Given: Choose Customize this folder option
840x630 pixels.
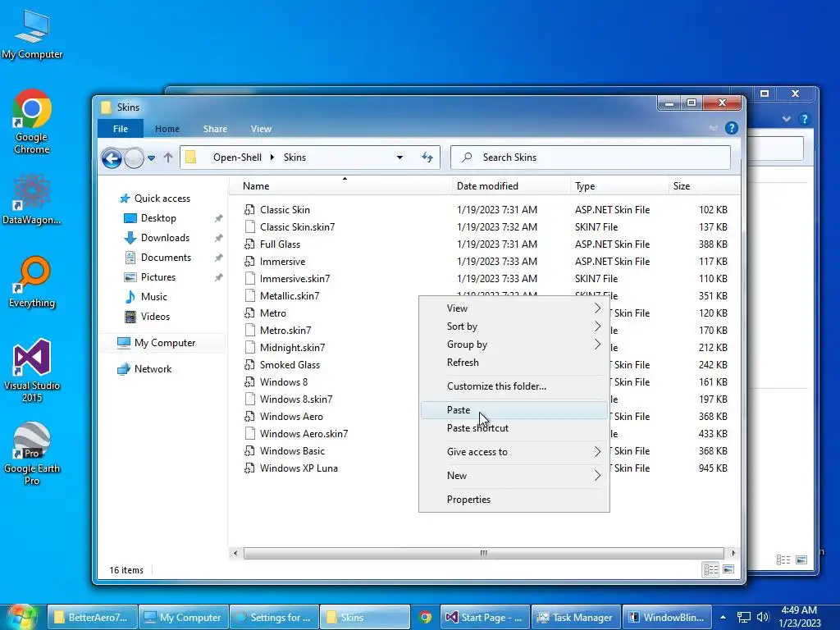Looking at the screenshot, I should 514,386.
